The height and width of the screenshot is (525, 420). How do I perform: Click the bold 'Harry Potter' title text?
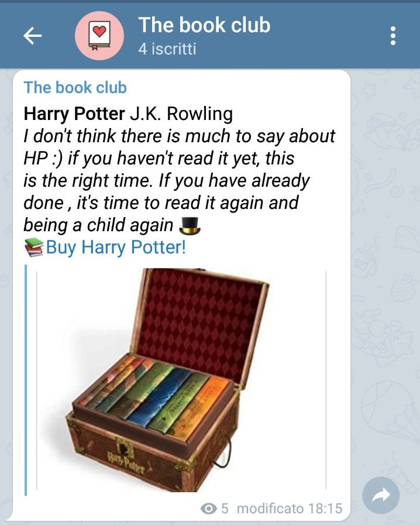point(74,114)
